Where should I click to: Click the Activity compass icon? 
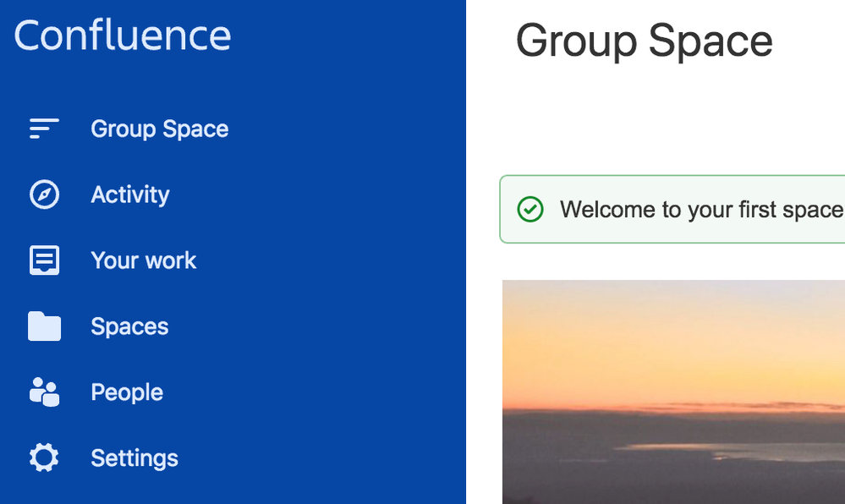tap(44, 194)
